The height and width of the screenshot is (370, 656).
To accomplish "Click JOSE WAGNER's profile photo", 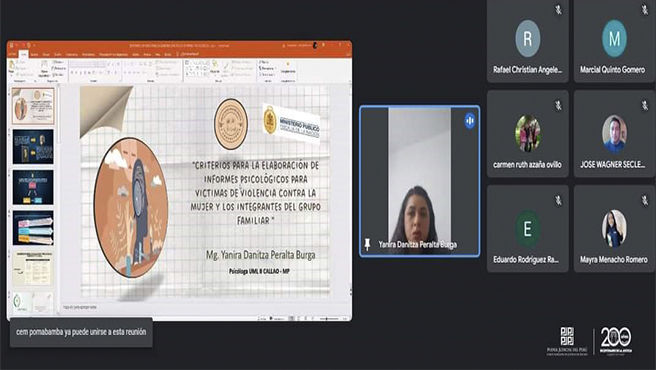I will coord(614,134).
